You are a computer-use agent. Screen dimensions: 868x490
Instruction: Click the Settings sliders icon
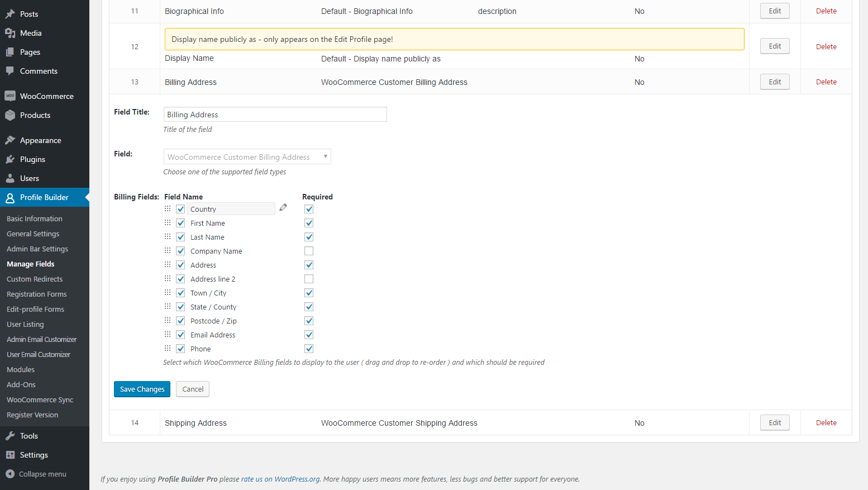click(x=10, y=455)
